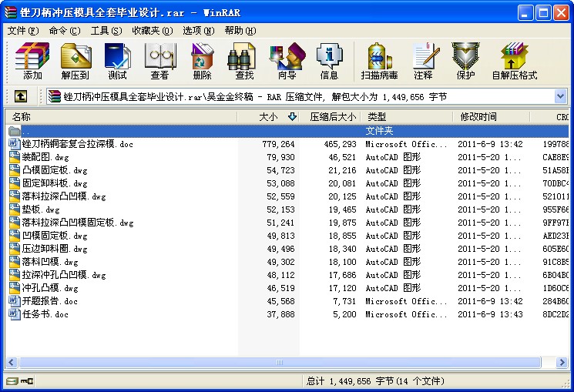
Task: Show archive 信息 (Info) icon
Action: (x=329, y=61)
